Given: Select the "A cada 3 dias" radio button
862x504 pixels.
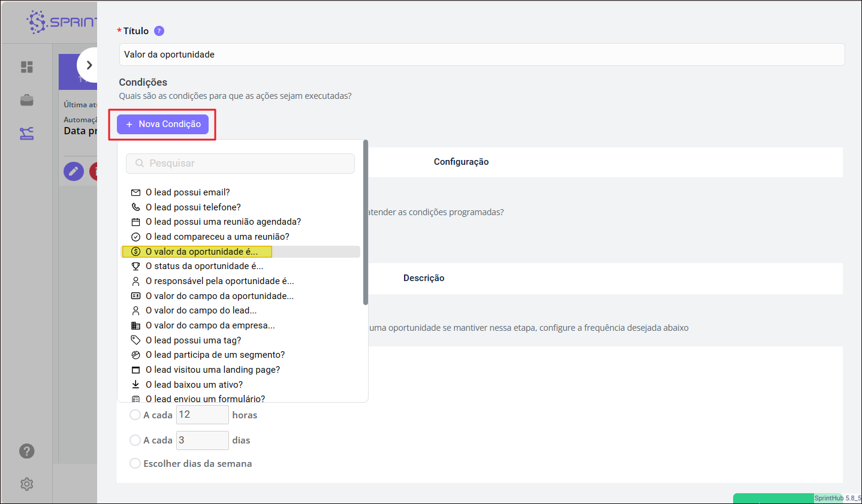Looking at the screenshot, I should (x=135, y=440).
